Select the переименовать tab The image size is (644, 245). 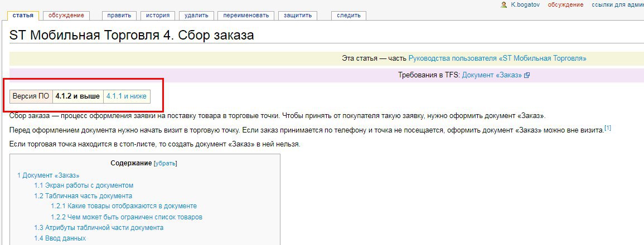pos(246,16)
